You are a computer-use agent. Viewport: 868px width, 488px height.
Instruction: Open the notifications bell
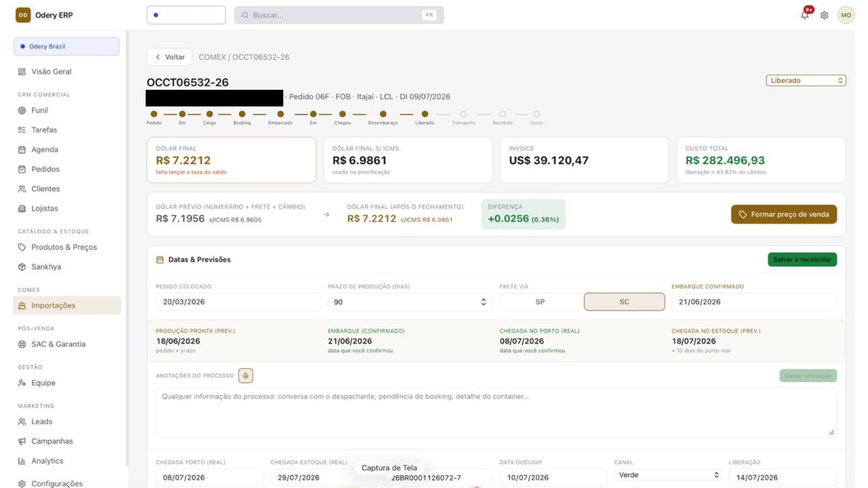805,15
